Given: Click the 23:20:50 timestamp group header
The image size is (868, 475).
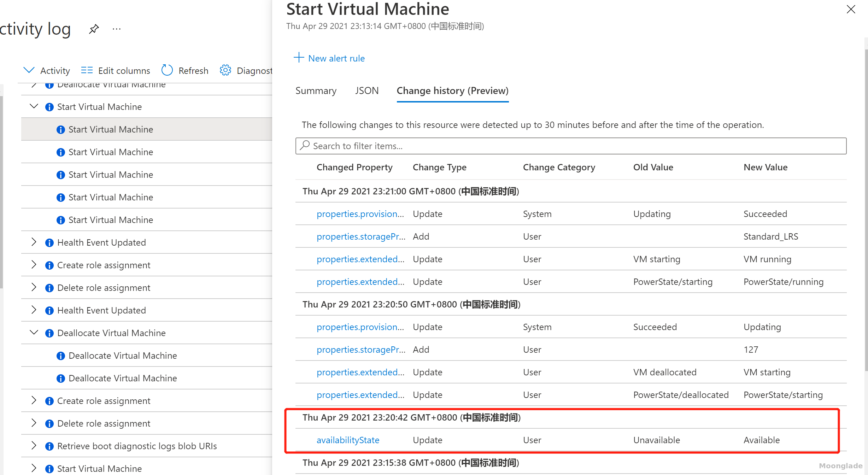Looking at the screenshot, I should (411, 304).
